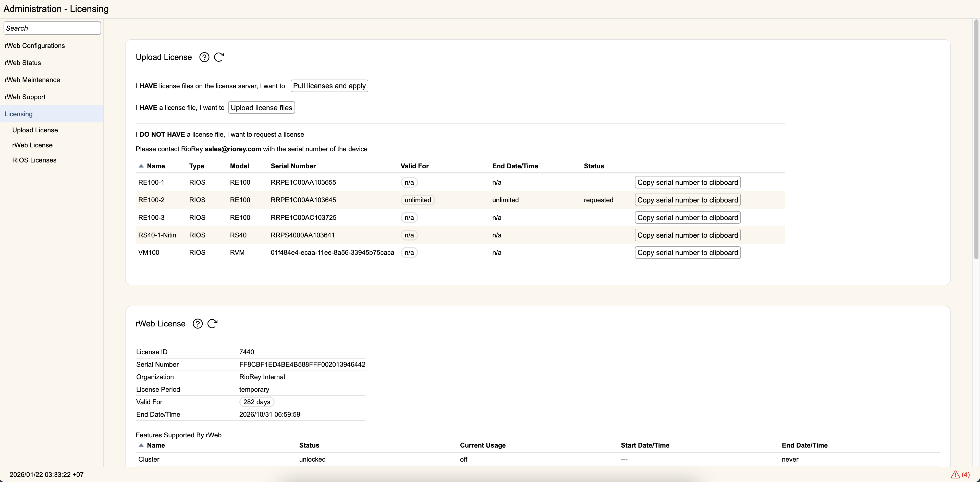Sort device table by Status header
The width and height of the screenshot is (980, 482).
[593, 166]
